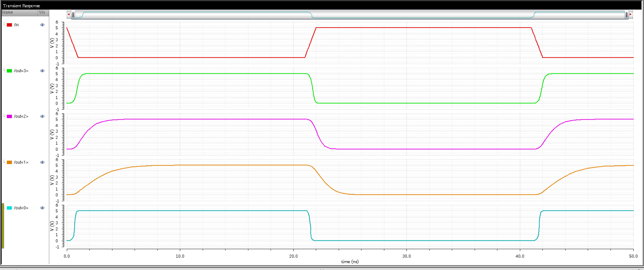The image size is (644, 270).
Task: Toggle visibility of the /out<0> signal
Action: tap(42, 208)
